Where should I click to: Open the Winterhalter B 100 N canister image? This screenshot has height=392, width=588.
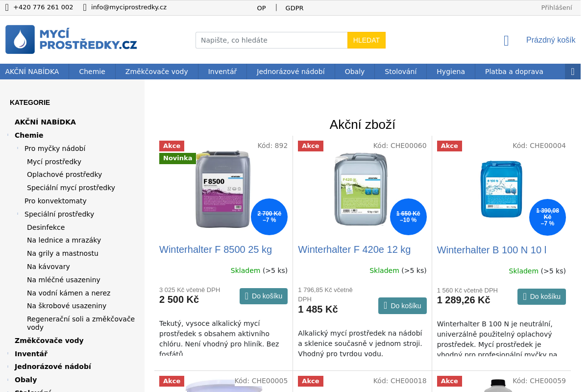501,189
